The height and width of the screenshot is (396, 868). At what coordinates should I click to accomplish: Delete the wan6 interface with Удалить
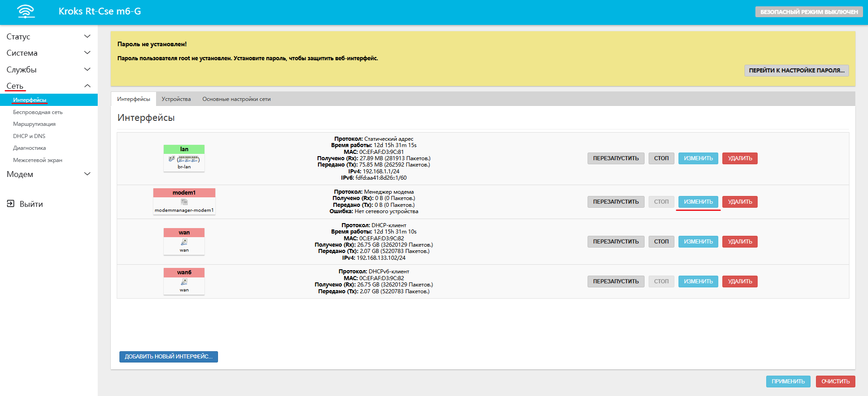point(740,281)
